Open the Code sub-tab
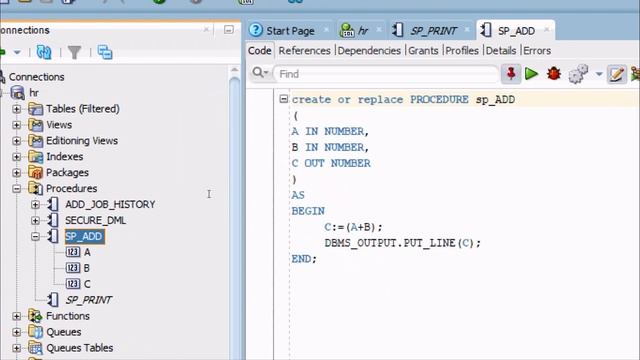 (x=260, y=51)
